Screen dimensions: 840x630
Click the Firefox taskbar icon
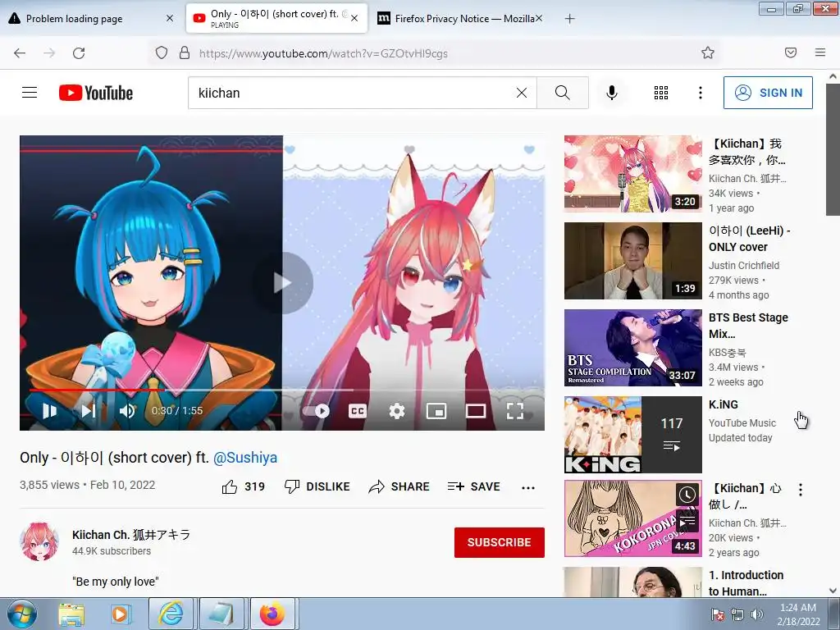click(x=272, y=614)
